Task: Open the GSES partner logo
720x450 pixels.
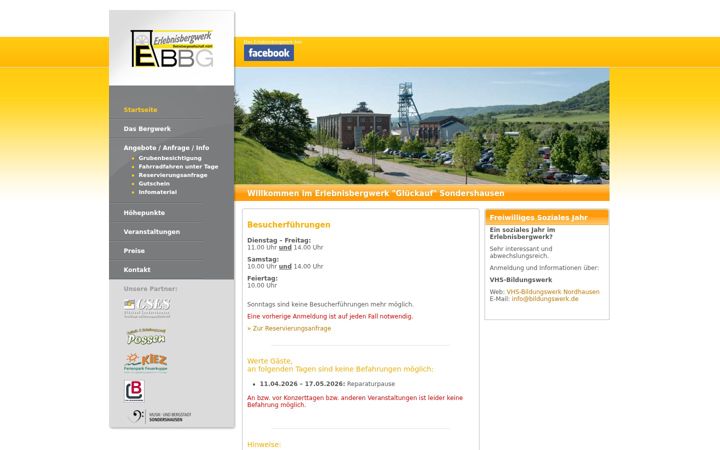Action: pos(147,307)
